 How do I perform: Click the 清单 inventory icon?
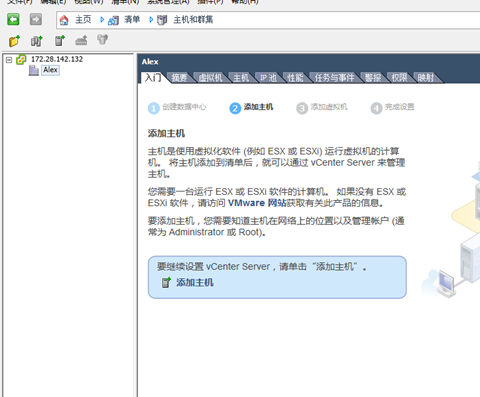click(113, 20)
